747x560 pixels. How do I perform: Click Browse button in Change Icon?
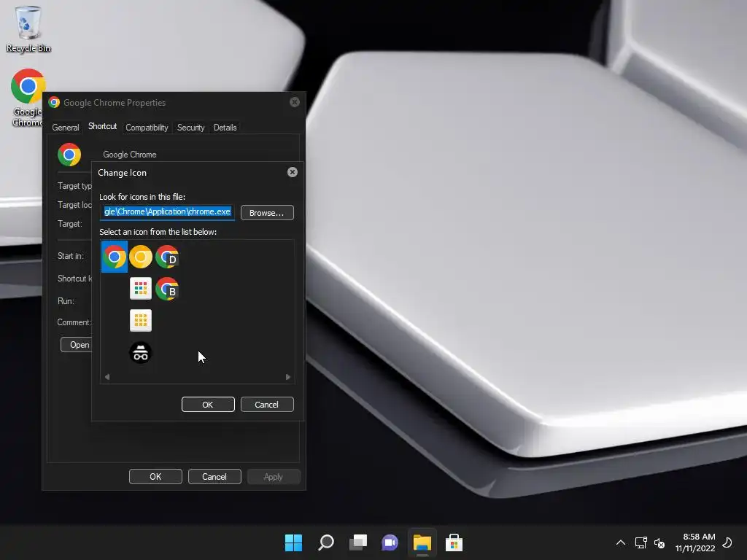click(267, 212)
